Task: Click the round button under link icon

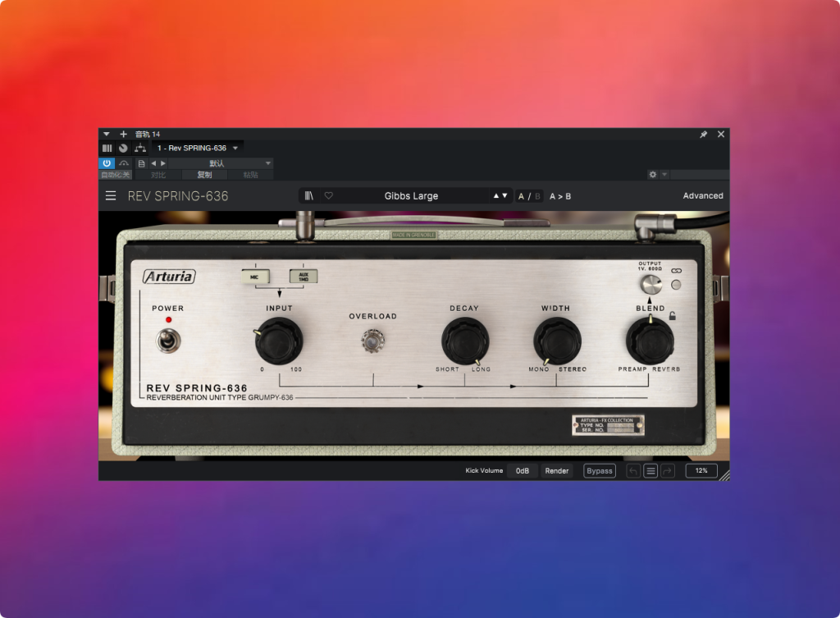Action: click(x=676, y=285)
